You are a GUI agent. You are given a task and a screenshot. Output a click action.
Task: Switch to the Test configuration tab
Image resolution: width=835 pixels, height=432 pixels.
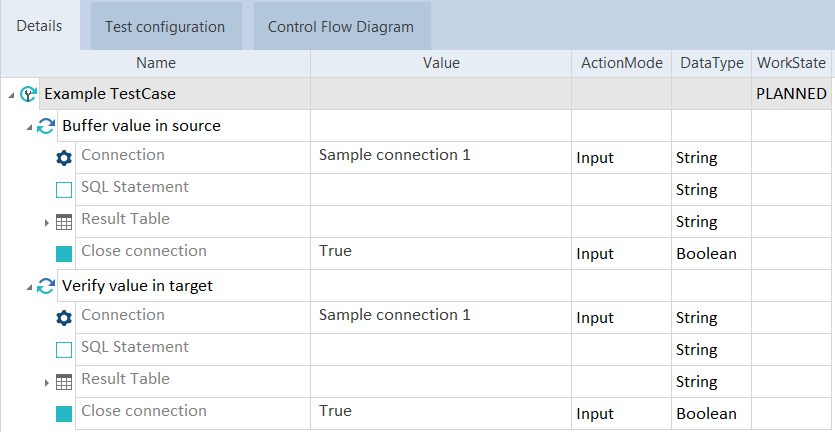166,27
